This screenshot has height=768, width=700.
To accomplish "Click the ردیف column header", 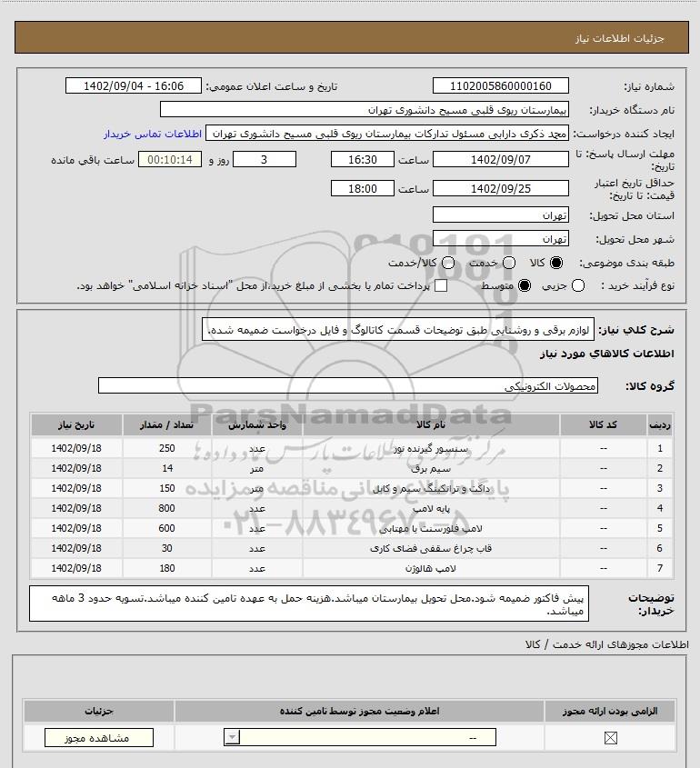I will click(x=660, y=424).
